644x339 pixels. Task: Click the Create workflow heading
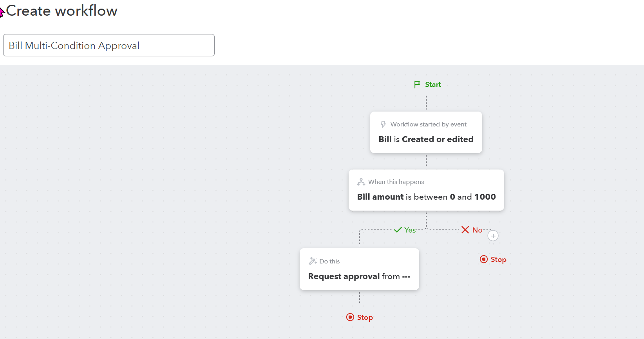coord(62,11)
